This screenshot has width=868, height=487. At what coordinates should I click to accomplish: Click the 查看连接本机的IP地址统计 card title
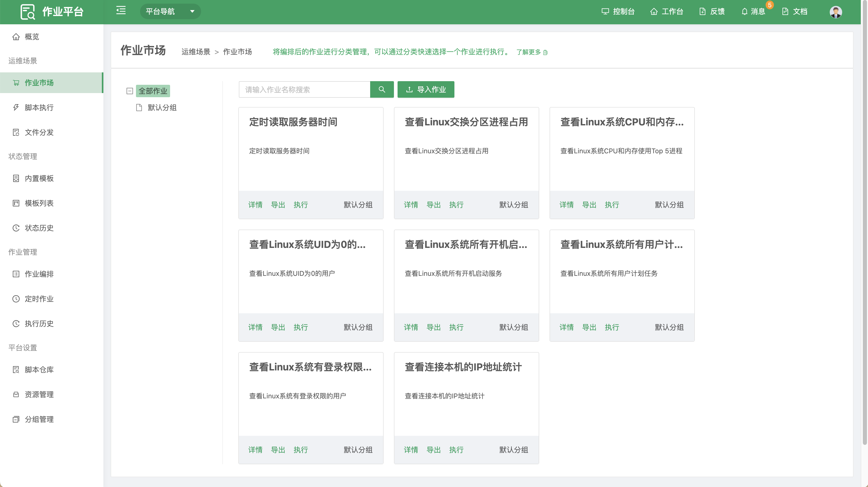click(x=463, y=367)
